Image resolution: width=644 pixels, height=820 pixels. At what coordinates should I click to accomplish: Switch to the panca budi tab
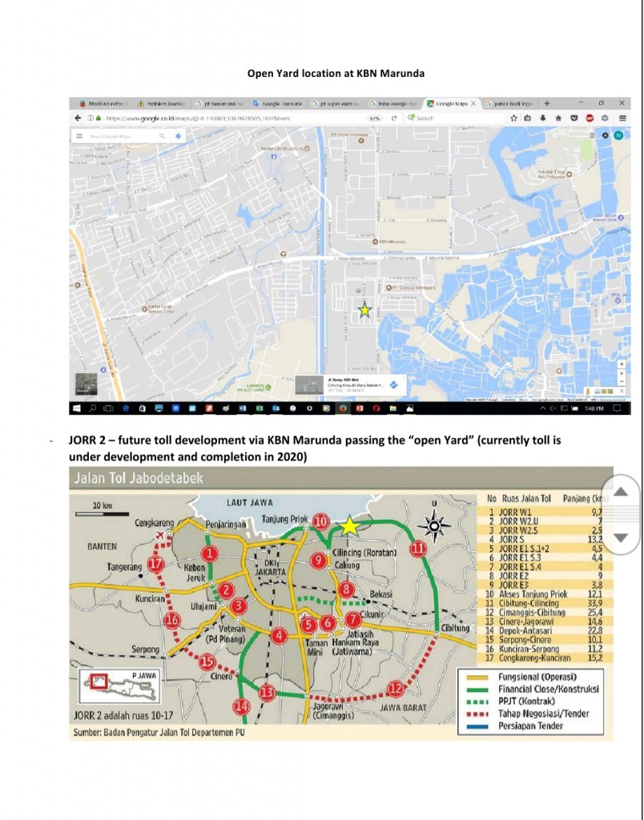pos(508,103)
